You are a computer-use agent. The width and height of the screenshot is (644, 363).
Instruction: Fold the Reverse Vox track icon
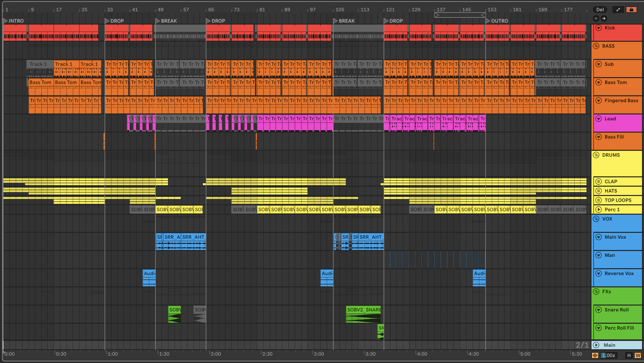[599, 274]
